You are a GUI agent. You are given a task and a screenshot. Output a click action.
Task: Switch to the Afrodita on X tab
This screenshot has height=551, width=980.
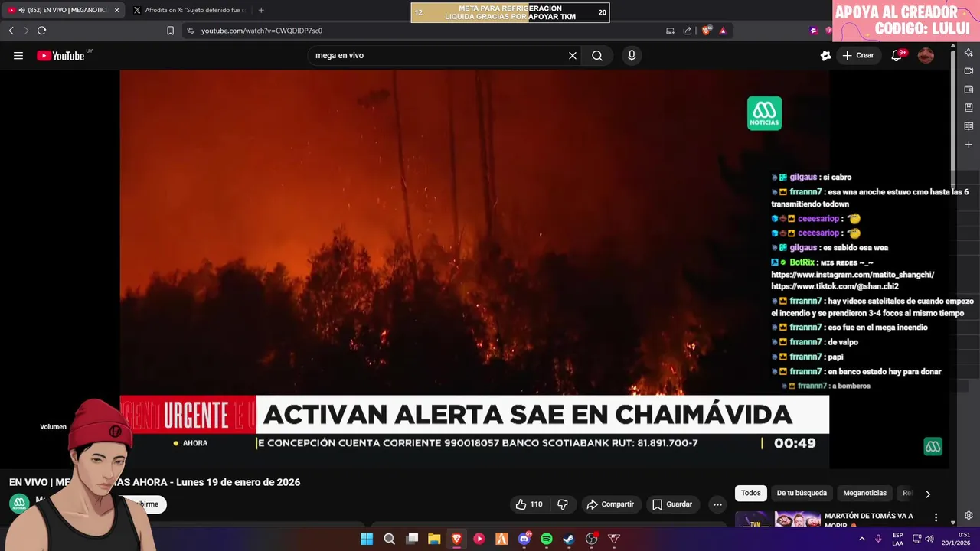point(189,11)
